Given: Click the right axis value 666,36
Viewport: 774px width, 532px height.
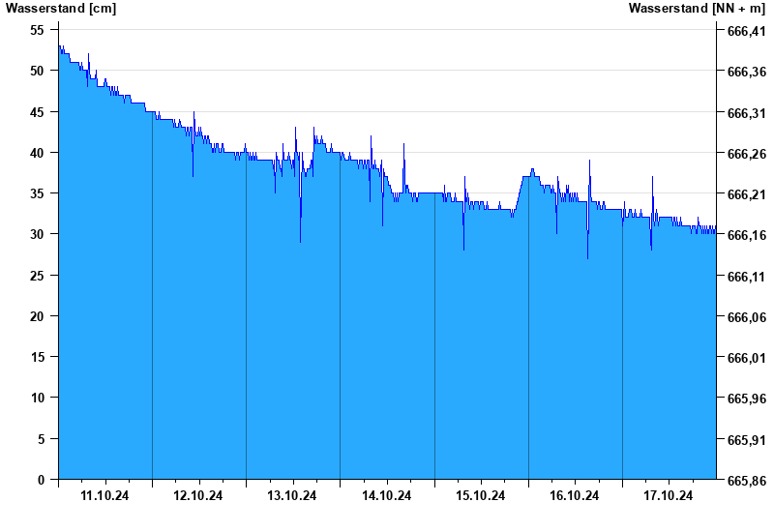Looking at the screenshot, I should (747, 72).
